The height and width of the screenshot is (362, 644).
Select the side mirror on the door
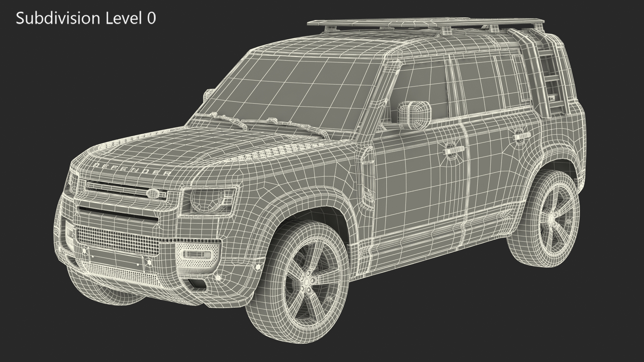pyautogui.click(x=415, y=115)
